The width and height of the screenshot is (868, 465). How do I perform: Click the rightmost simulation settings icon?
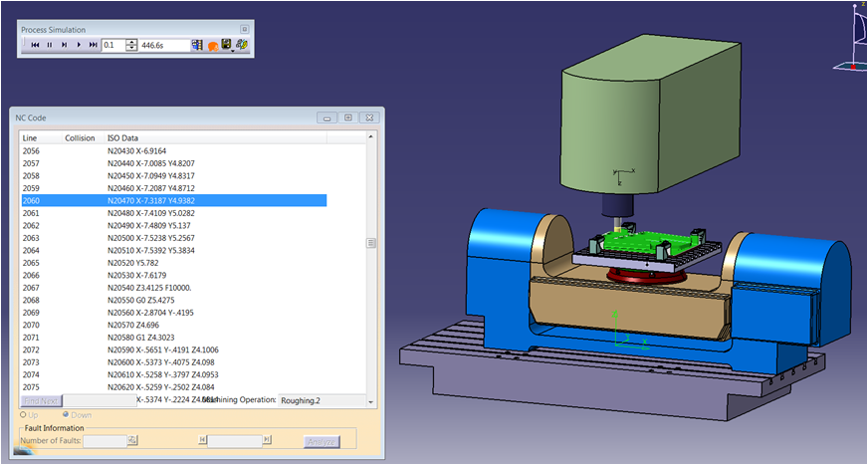tap(242, 45)
